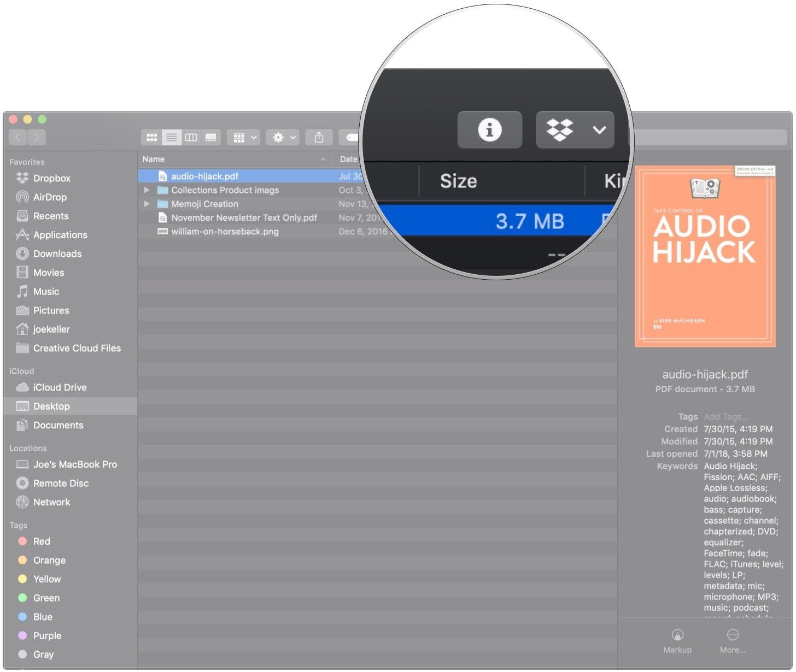Expand the Collections Product imags folder
The image size is (796, 672).
[147, 190]
